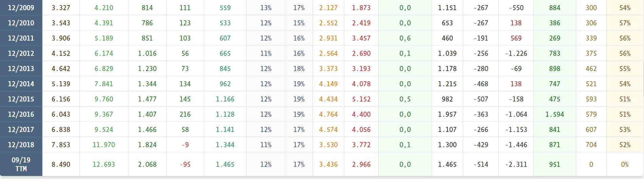The image size is (644, 179).
Task: Click the orange 339 value
Action: click(x=591, y=38)
